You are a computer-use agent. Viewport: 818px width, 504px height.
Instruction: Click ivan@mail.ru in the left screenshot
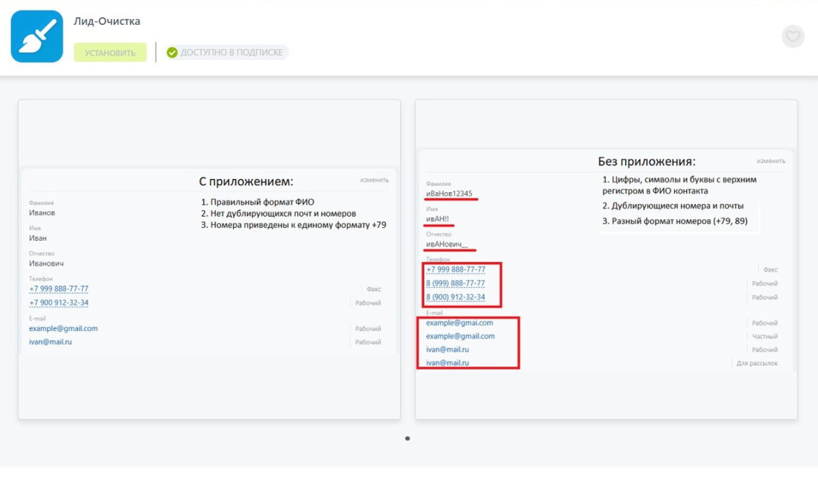click(x=50, y=342)
